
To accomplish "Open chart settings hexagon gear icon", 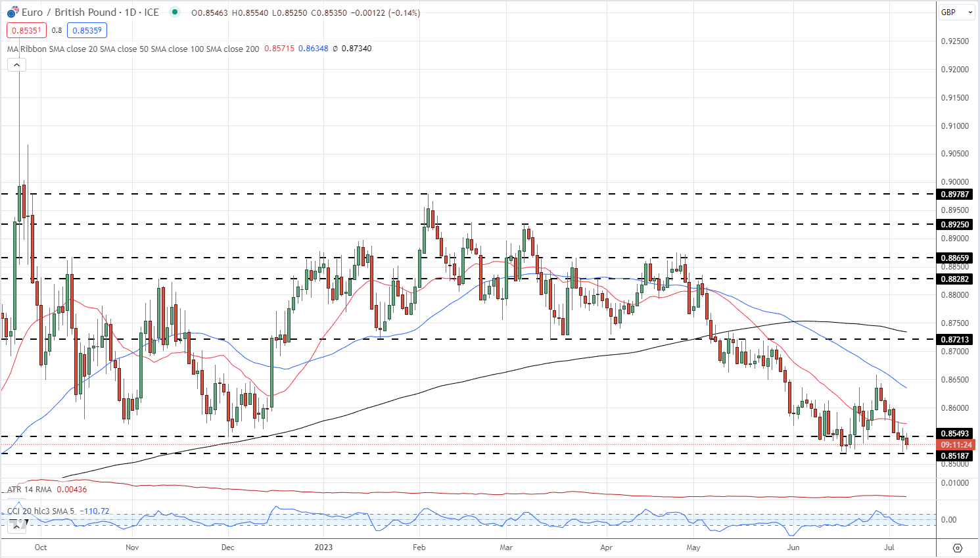I will [x=958, y=547].
